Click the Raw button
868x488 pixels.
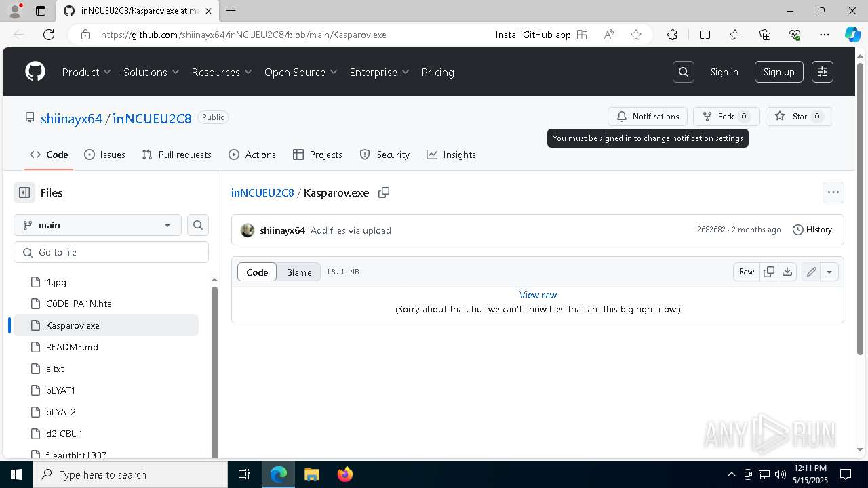tap(747, 272)
